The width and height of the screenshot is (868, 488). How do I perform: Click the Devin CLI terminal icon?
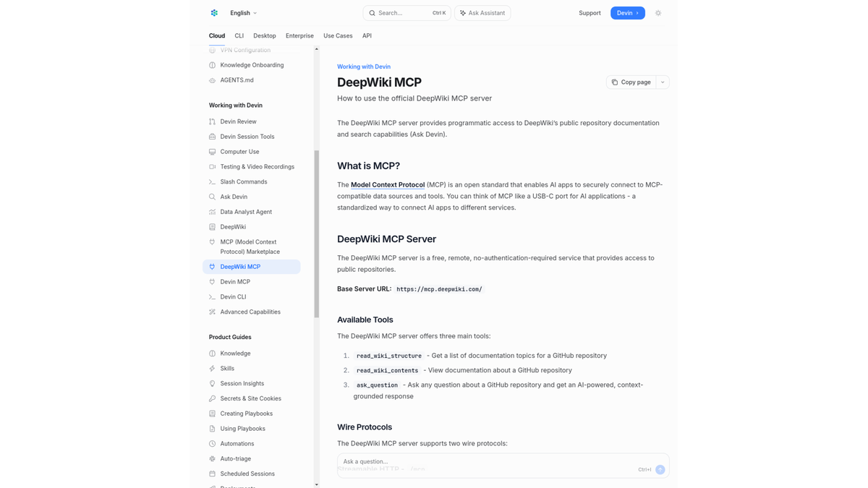tap(213, 297)
